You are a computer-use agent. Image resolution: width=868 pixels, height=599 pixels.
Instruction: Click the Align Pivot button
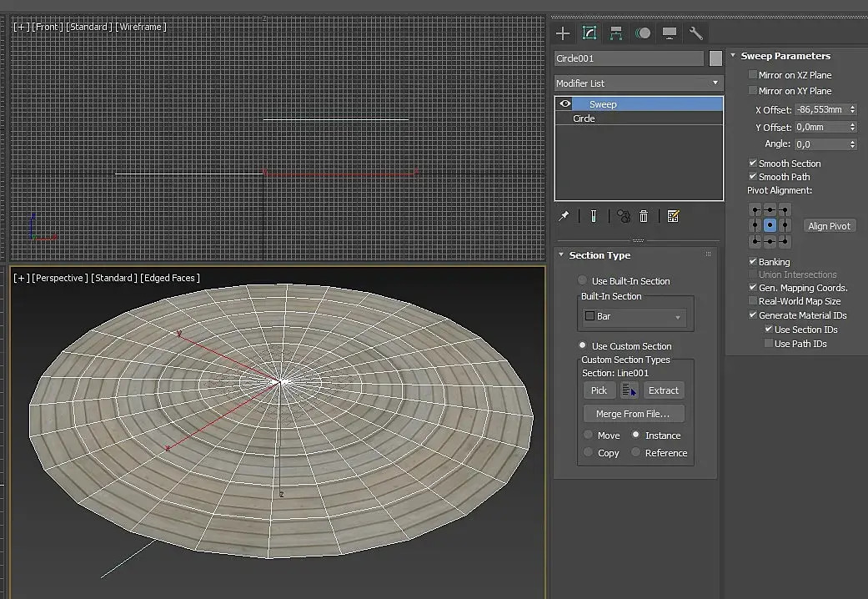pos(829,226)
